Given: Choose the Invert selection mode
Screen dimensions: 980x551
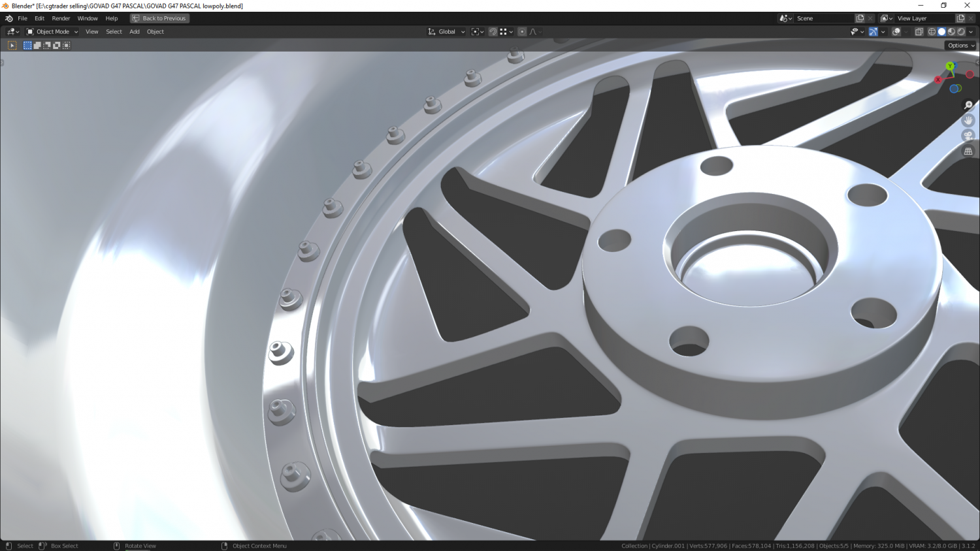Looking at the screenshot, I should 57,45.
